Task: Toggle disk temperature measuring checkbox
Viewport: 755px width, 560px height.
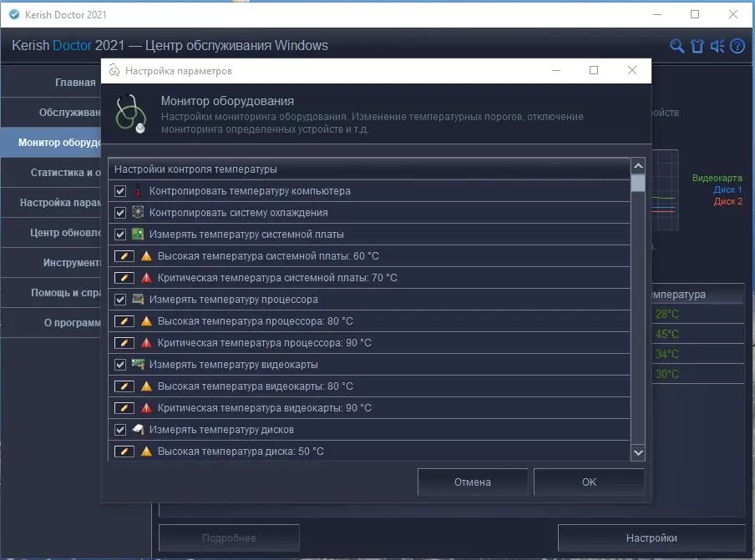Action: pyautogui.click(x=120, y=429)
